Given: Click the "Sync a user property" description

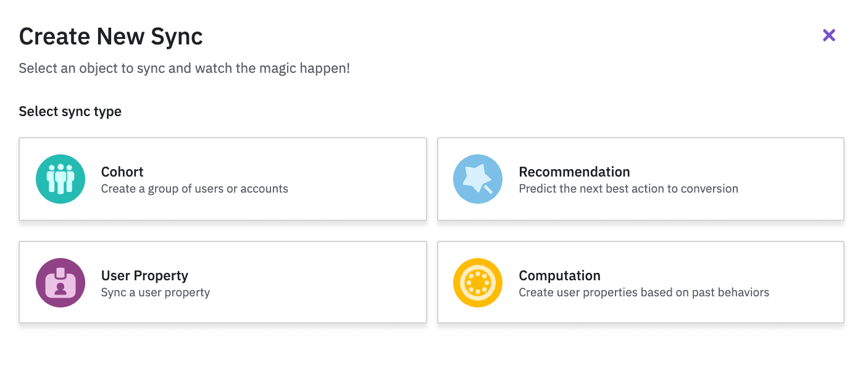Looking at the screenshot, I should click(156, 293).
